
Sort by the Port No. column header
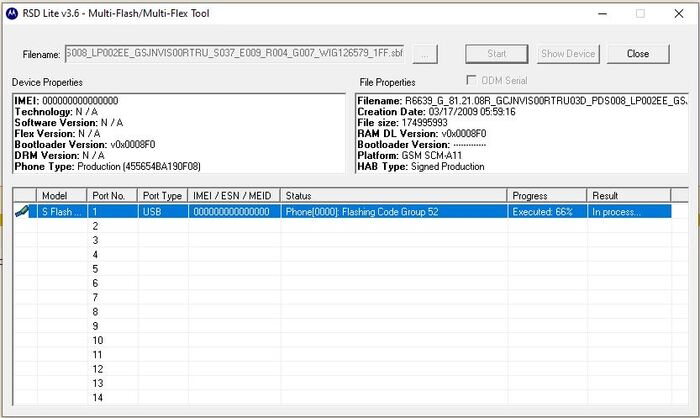[112, 196]
